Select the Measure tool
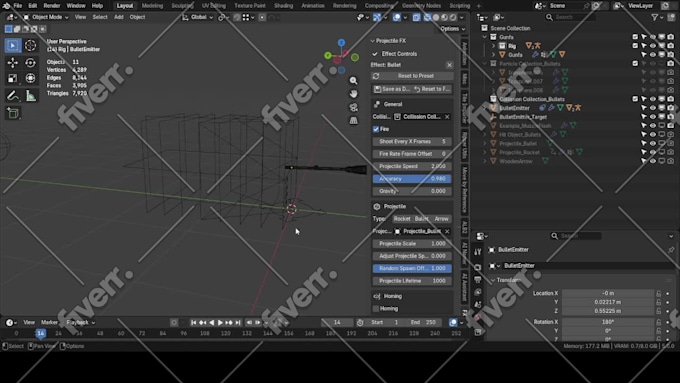The width and height of the screenshot is (680, 383). pyautogui.click(x=30, y=95)
